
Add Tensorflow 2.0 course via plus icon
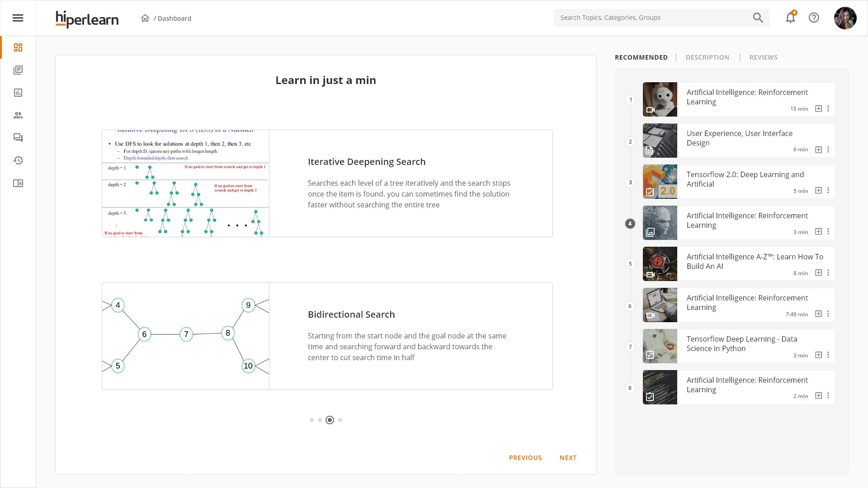pyautogui.click(x=818, y=191)
